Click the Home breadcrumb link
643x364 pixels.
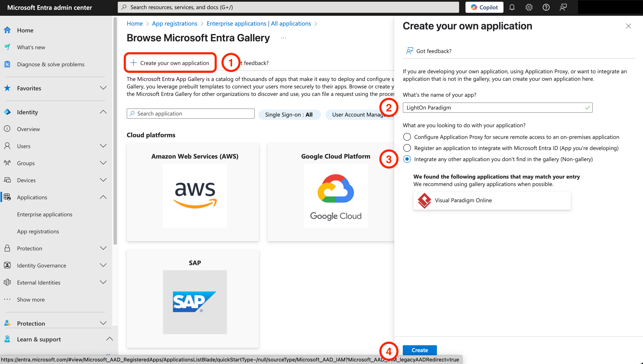(x=135, y=23)
